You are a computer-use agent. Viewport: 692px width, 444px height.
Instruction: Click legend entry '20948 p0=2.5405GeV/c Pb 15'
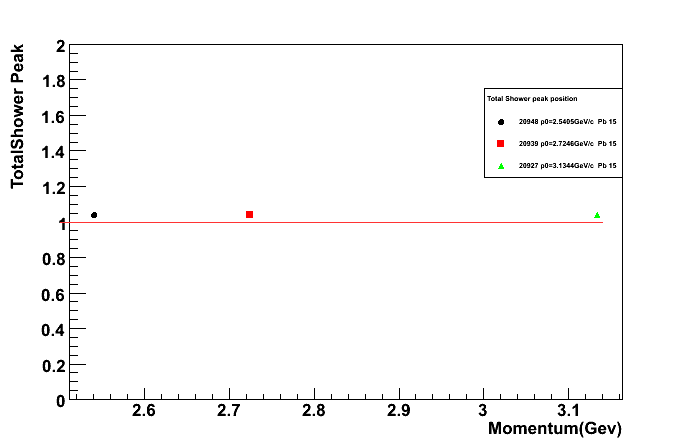[x=568, y=121]
